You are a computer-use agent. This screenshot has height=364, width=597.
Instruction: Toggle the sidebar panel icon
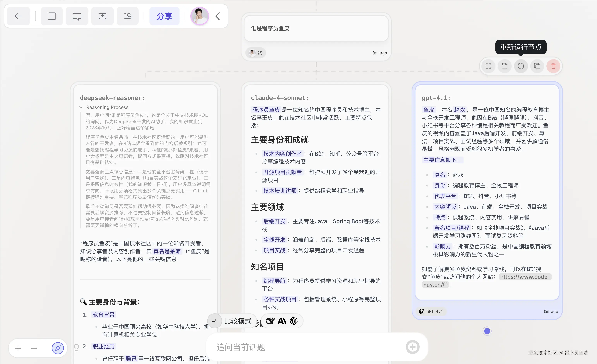coord(52,16)
